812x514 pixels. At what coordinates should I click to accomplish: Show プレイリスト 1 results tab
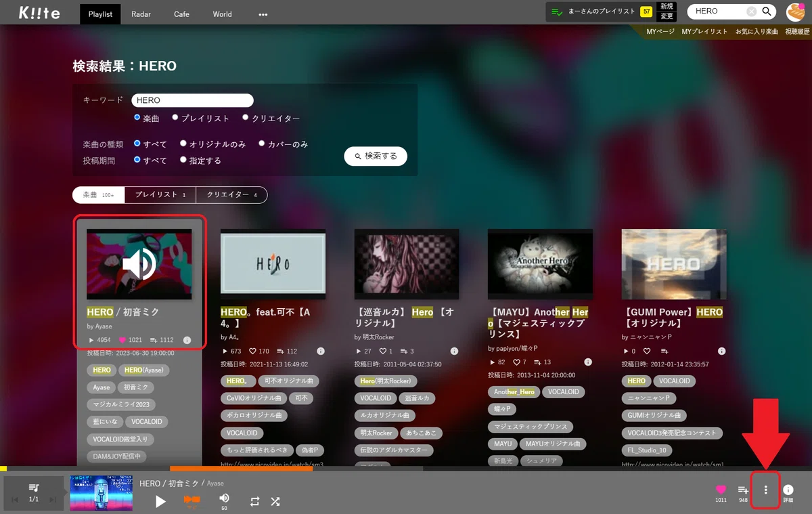pyautogui.click(x=160, y=195)
